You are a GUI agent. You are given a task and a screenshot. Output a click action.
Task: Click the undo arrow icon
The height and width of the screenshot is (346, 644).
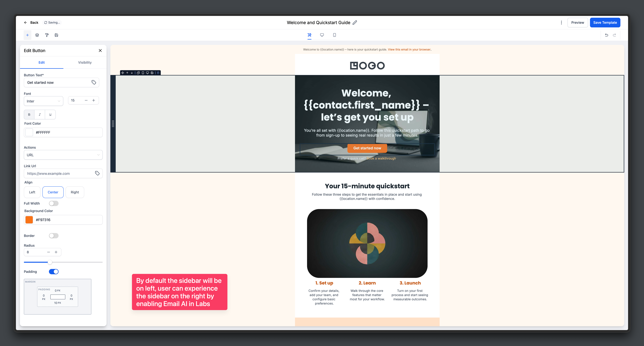[x=607, y=35]
